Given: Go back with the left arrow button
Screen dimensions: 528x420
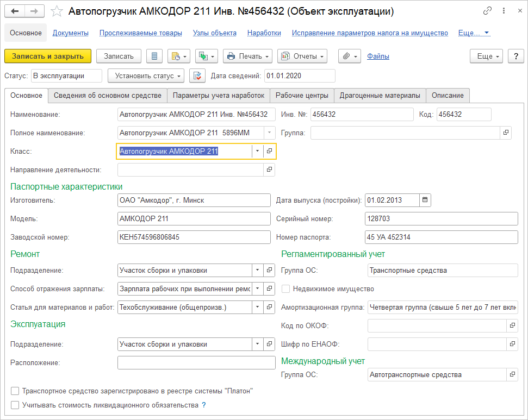Looking at the screenshot, I should click(15, 11).
